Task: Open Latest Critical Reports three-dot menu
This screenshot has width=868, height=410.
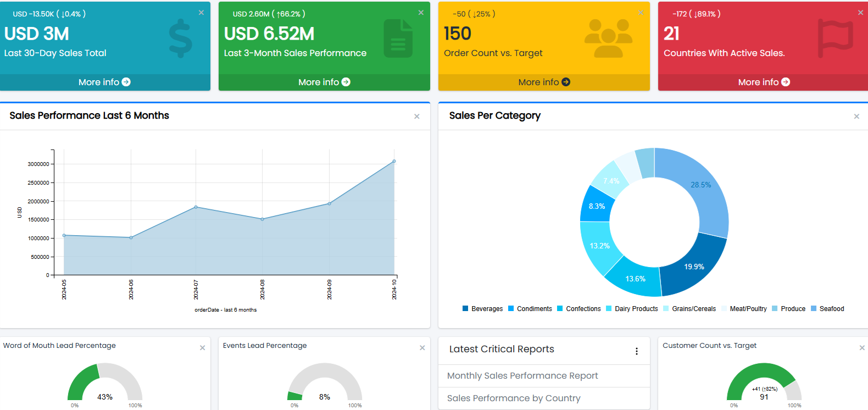Action: [x=637, y=351]
